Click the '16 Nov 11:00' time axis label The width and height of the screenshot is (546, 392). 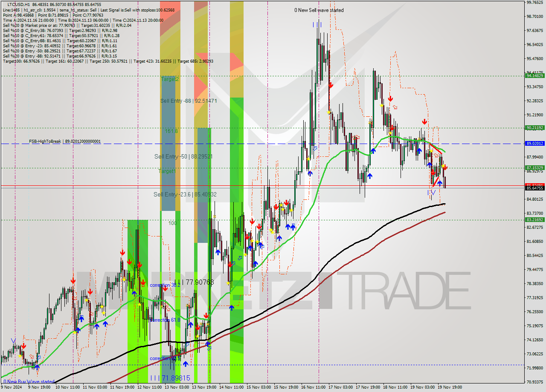[313, 388]
